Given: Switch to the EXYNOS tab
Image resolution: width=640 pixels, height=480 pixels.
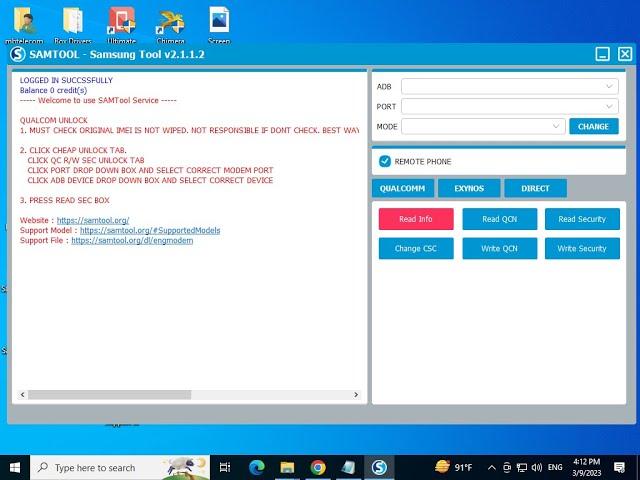Looking at the screenshot, I should 469,188.
